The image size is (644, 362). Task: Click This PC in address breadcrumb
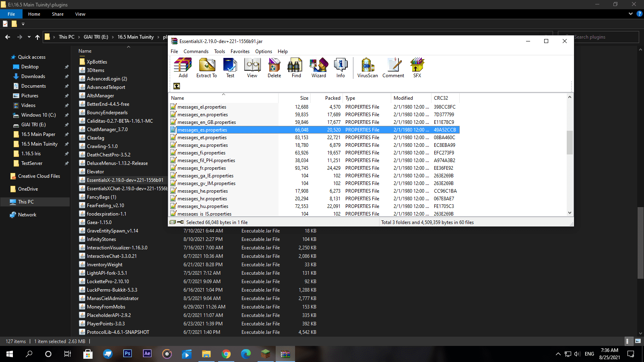[66, 37]
